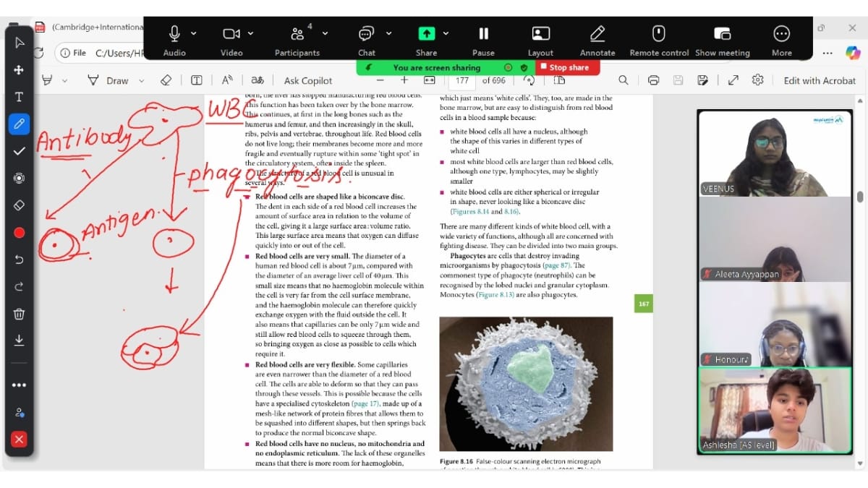
Task: Undo the last annotation
Action: point(19,260)
